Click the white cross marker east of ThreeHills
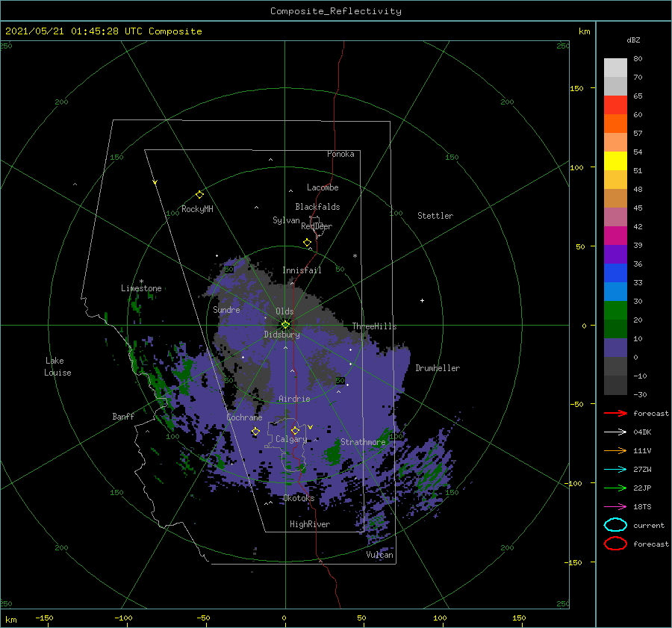This screenshot has height=628, width=672. [422, 300]
